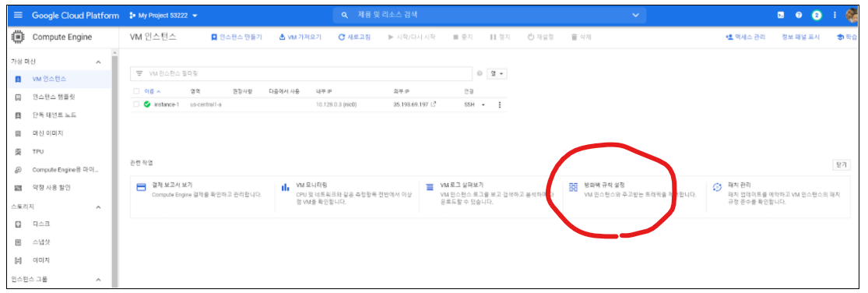Click internal IP 10.128.0.3 (nic0)
Image resolution: width=868 pixels, height=293 pixels.
(336, 104)
